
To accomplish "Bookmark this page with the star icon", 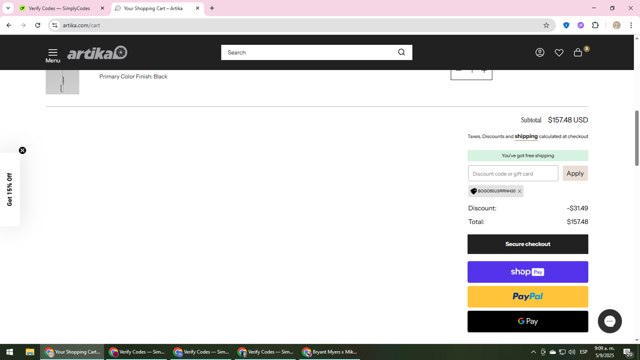I will coord(546,25).
